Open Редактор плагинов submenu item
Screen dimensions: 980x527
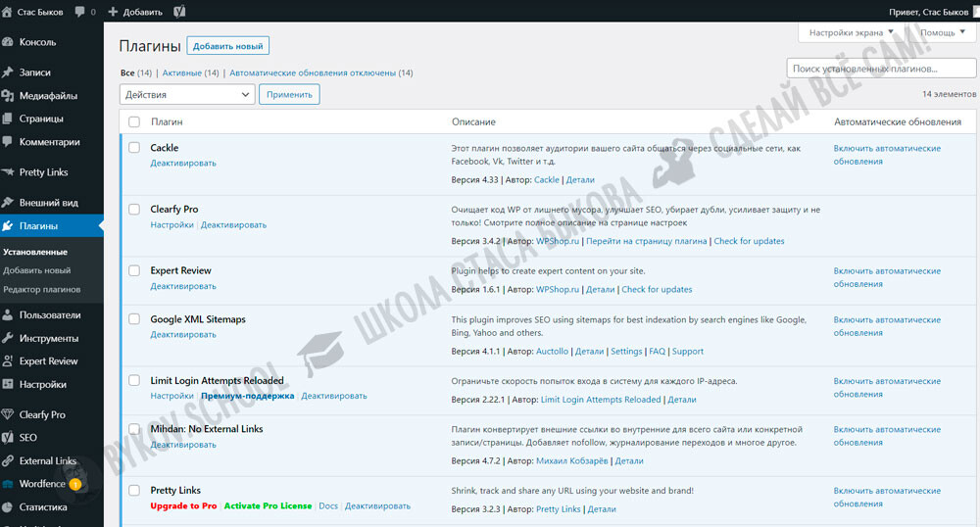(40, 289)
